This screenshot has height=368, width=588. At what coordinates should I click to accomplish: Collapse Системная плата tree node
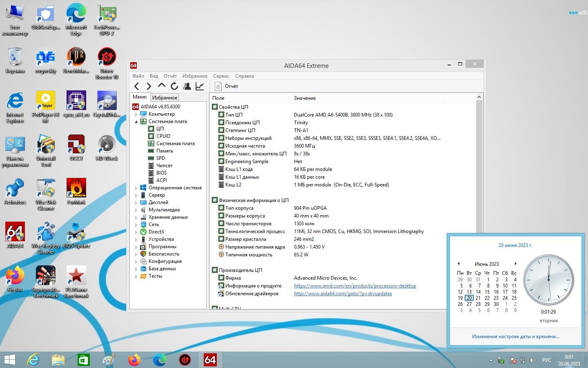(136, 122)
